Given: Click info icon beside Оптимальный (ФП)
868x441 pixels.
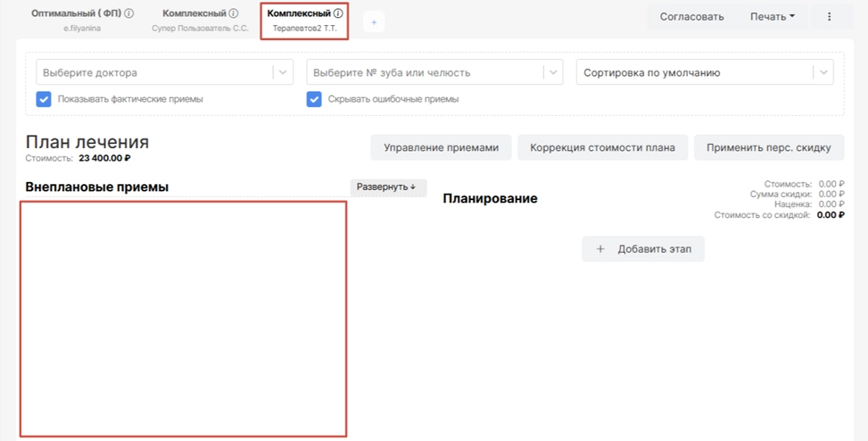Looking at the screenshot, I should click(129, 14).
